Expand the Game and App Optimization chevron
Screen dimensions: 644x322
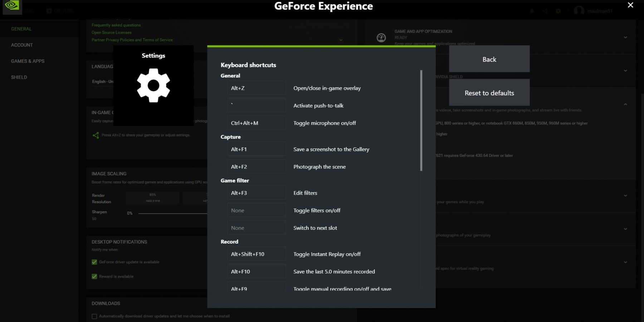click(625, 37)
